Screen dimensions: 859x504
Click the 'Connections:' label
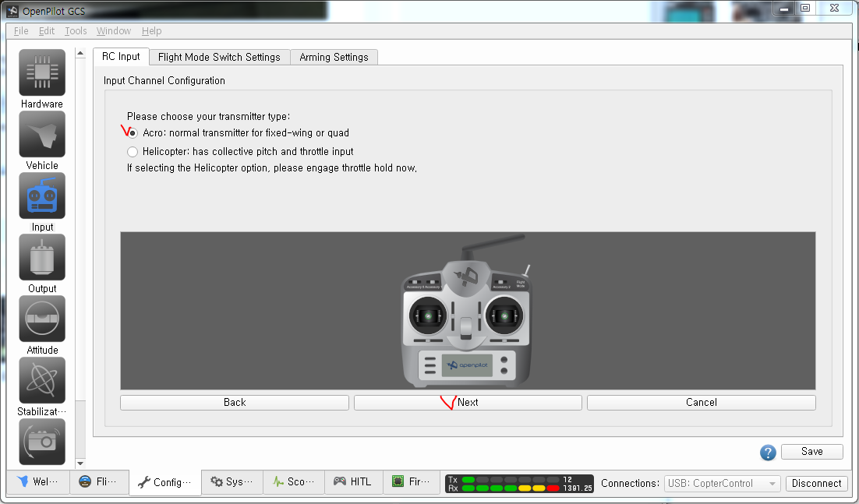click(630, 483)
